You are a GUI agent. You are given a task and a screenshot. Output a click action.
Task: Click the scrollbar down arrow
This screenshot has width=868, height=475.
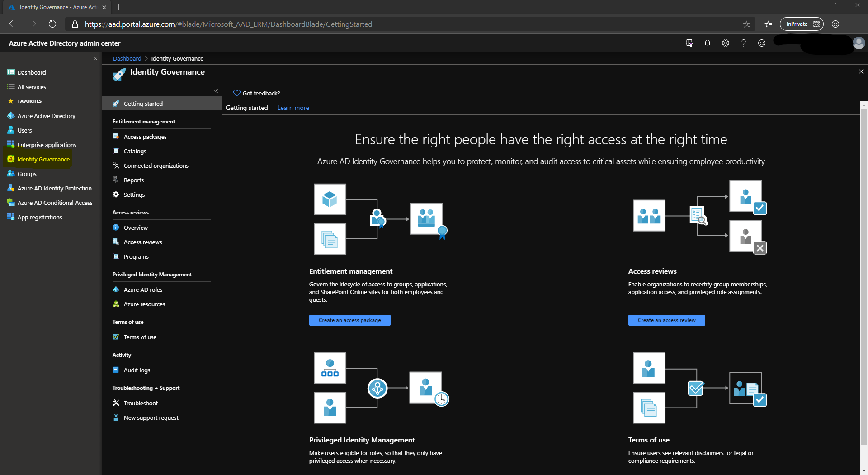point(864,471)
